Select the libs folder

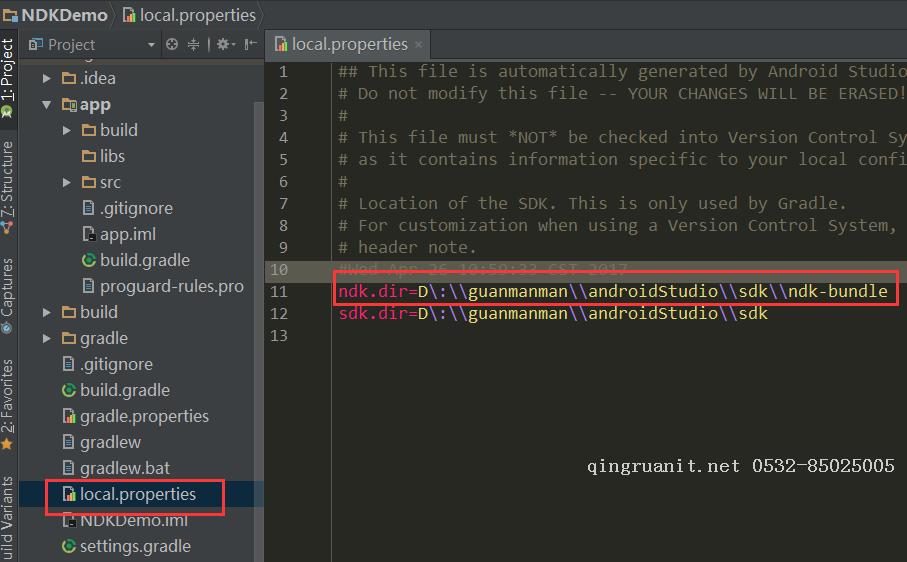pos(104,157)
